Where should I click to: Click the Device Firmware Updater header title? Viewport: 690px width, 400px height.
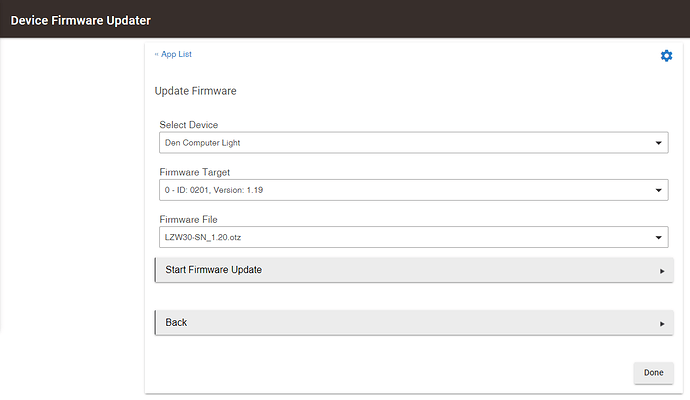click(x=82, y=20)
